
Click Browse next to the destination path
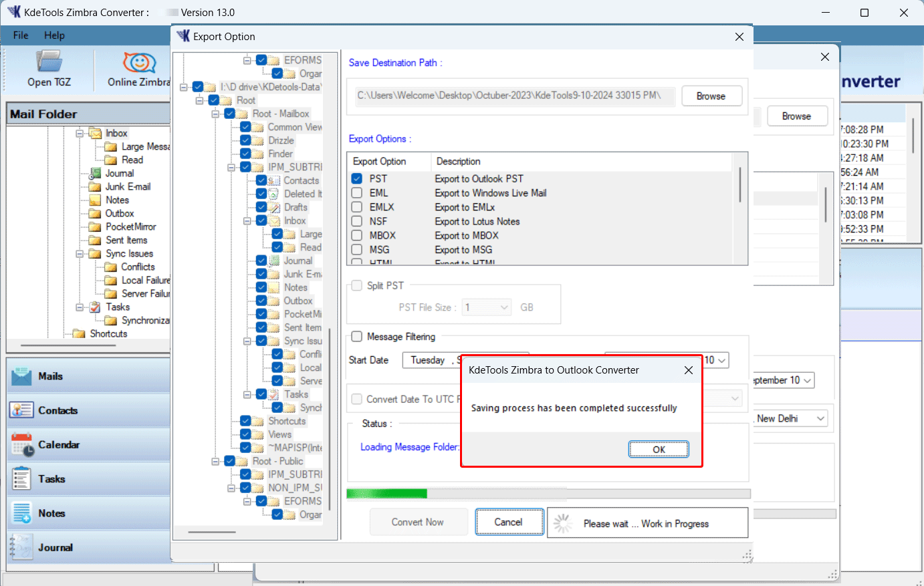pos(711,96)
